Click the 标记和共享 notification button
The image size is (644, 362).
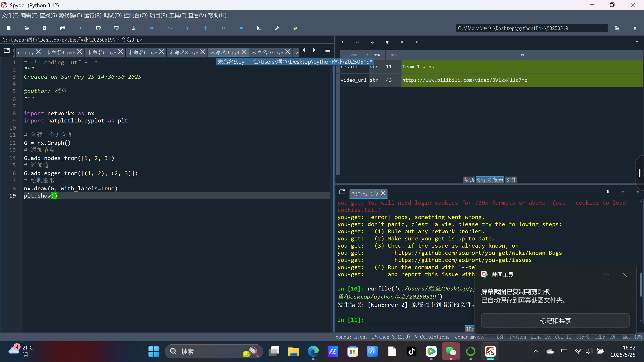(555, 320)
